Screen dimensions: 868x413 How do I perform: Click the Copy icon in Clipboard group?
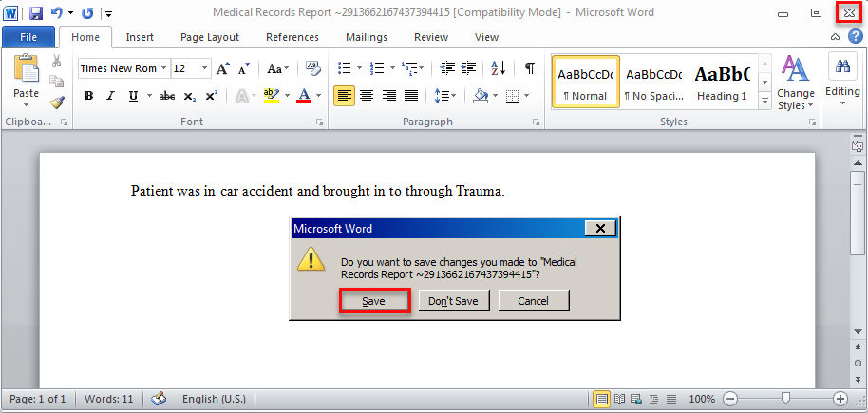[56, 82]
